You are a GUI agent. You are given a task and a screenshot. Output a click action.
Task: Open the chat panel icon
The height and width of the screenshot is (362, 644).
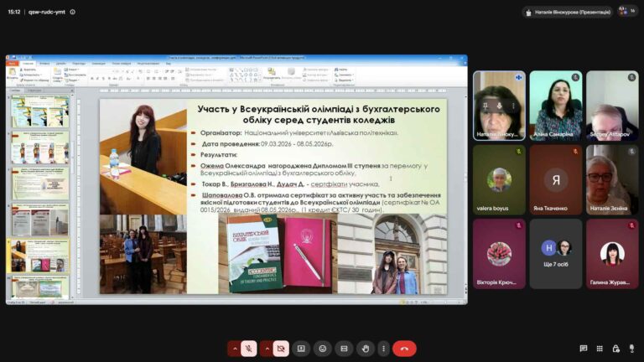tap(584, 349)
